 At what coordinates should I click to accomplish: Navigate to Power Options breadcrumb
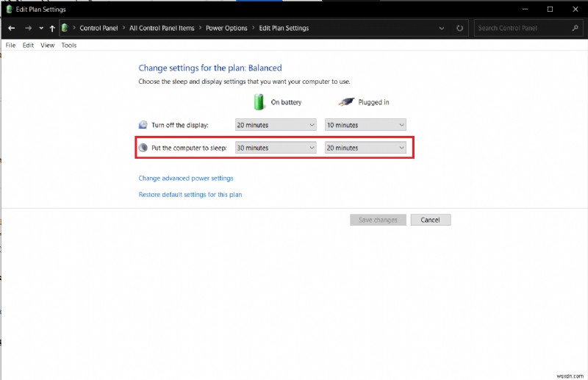click(226, 28)
